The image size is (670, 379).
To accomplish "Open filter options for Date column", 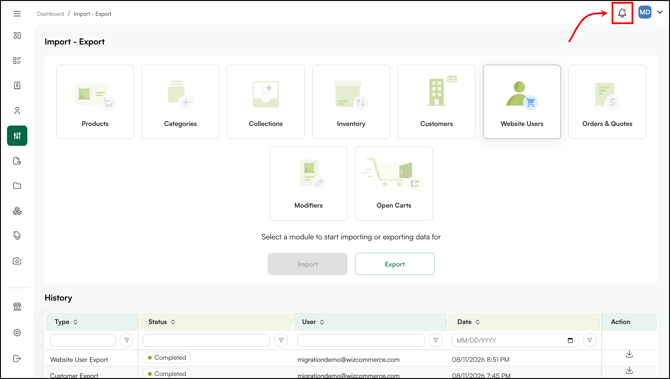I will coord(590,340).
